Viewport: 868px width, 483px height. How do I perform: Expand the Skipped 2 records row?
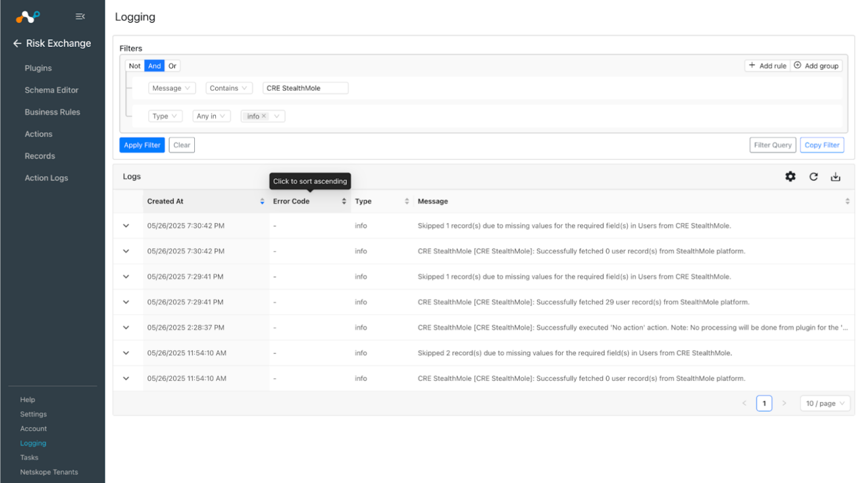tap(126, 353)
